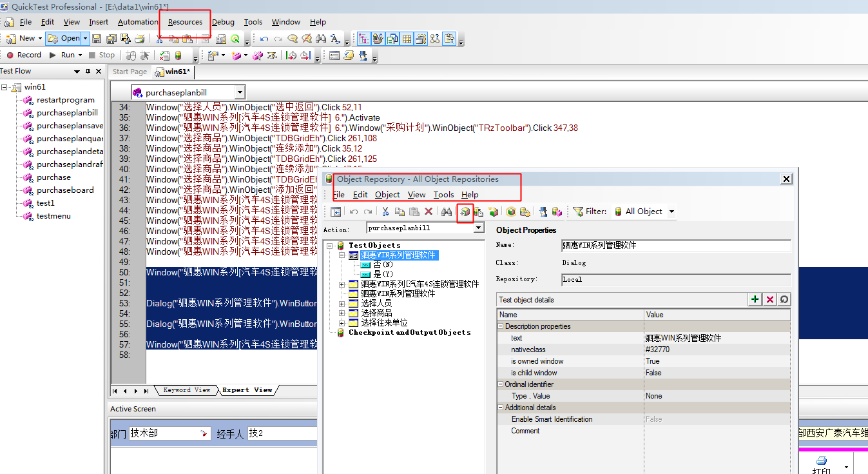868x474 pixels.
Task: Click Update from Application icon in repository toolbar
Action: click(x=478, y=212)
